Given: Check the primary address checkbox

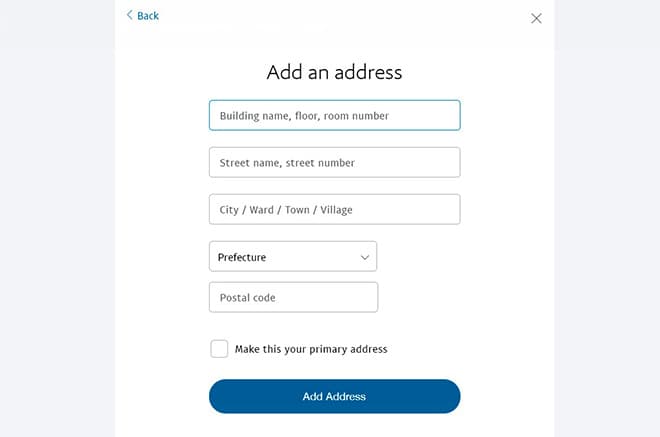Looking at the screenshot, I should [219, 349].
